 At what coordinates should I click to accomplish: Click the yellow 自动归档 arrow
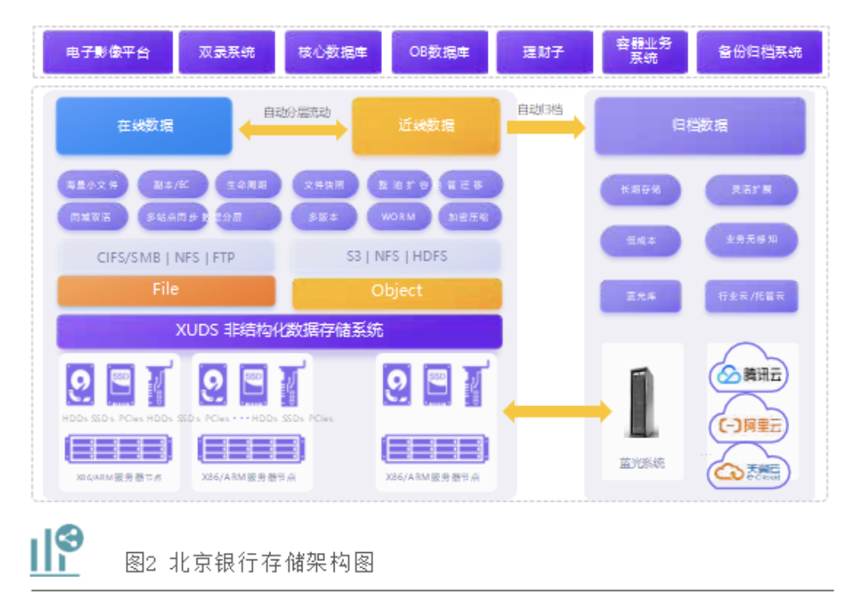[546, 127]
